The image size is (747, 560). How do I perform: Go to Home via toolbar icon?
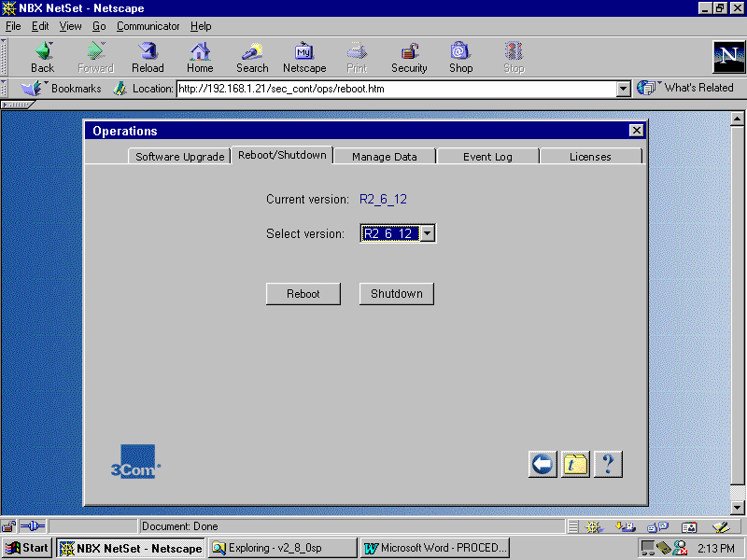200,51
